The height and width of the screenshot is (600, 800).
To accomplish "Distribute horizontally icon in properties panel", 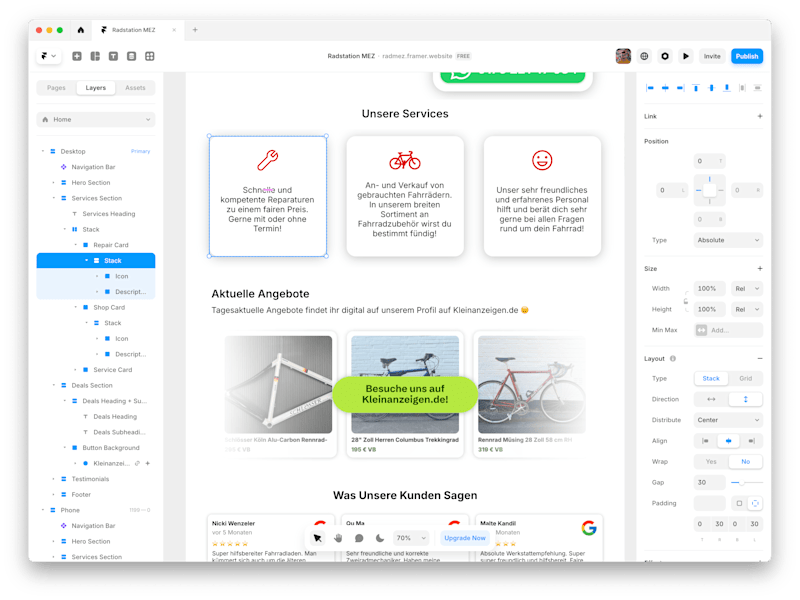I will 742,88.
